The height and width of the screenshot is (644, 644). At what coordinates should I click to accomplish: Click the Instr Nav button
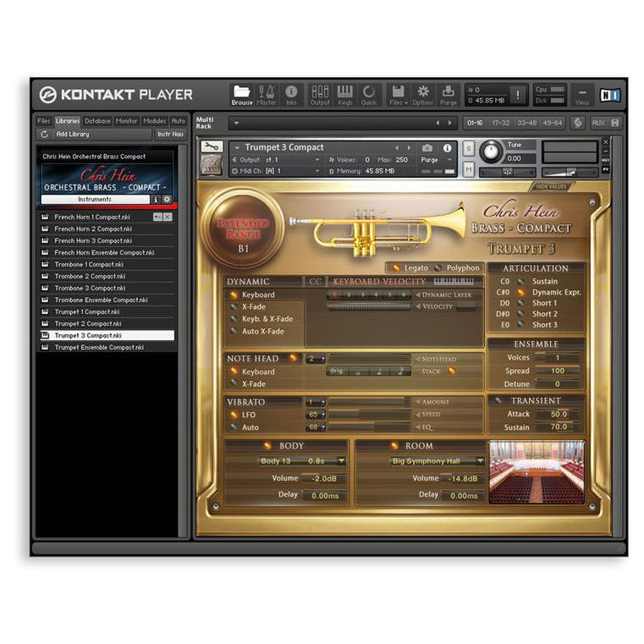[170, 135]
